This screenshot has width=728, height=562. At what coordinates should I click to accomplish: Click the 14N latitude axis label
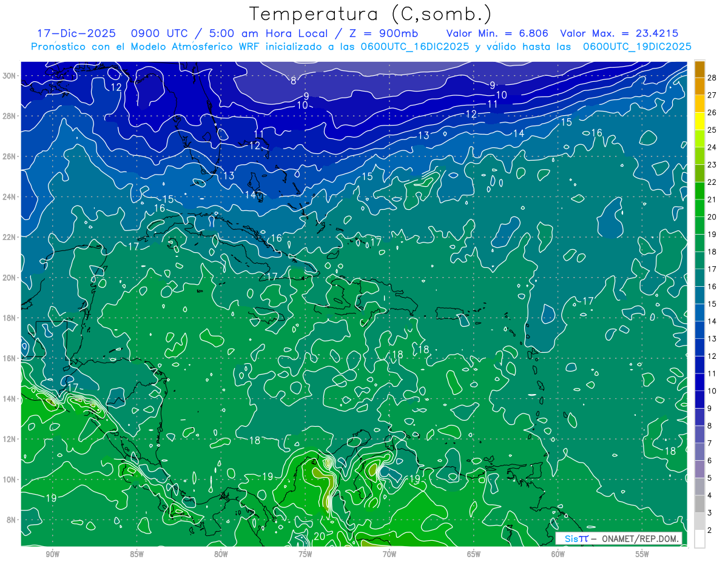(10, 399)
